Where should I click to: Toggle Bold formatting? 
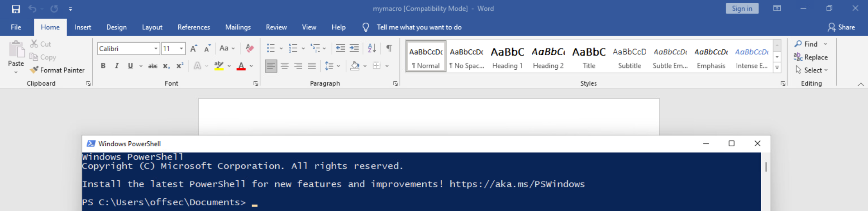click(x=103, y=66)
